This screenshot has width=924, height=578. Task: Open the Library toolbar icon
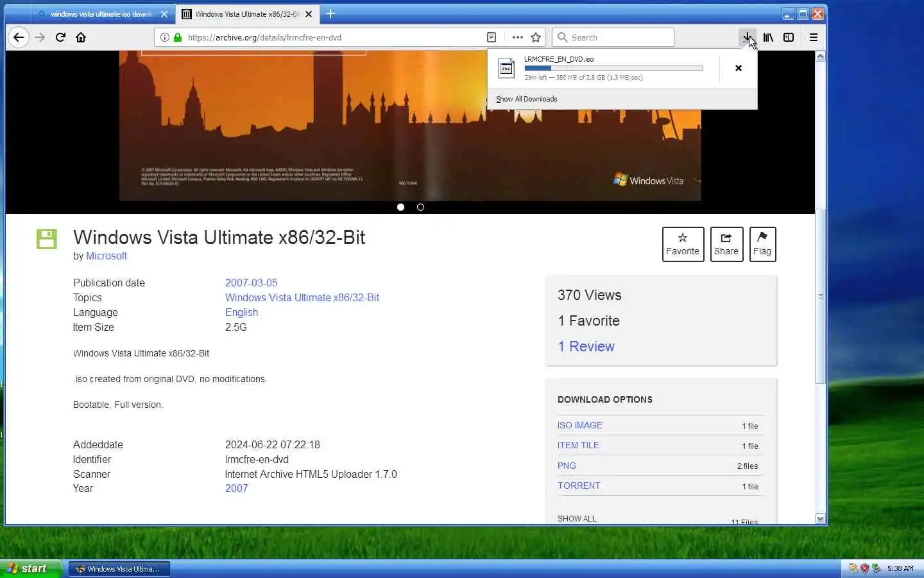coord(768,37)
